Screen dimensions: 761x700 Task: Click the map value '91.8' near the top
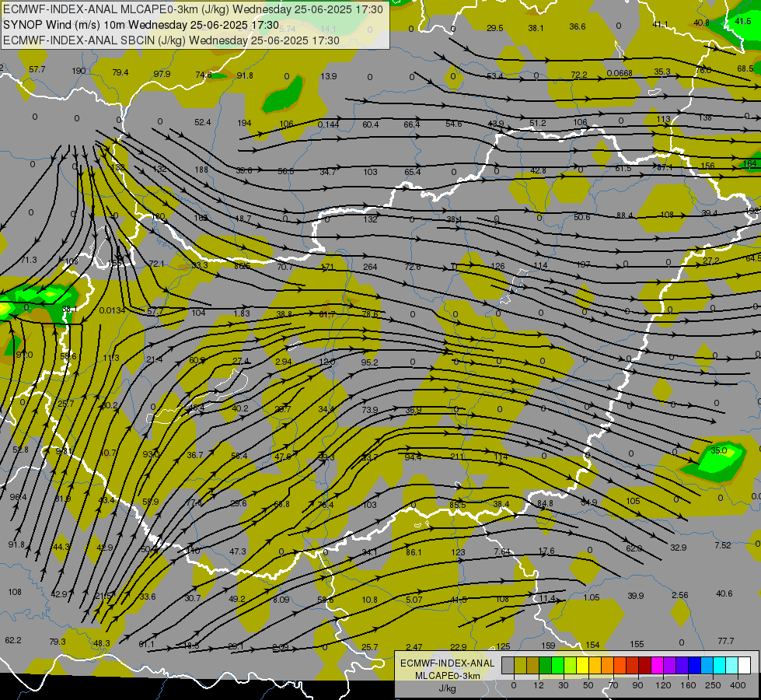point(245,75)
